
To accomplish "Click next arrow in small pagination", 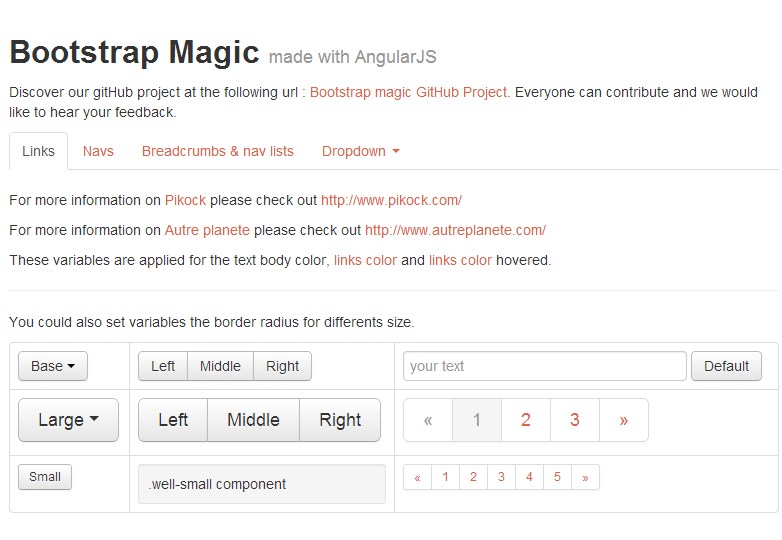I will [x=585, y=478].
